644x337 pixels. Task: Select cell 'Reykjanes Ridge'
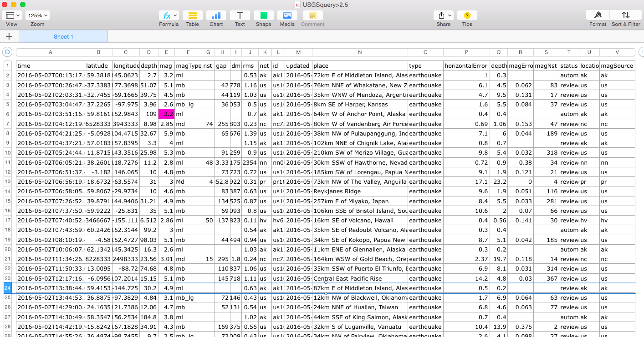[360, 191]
